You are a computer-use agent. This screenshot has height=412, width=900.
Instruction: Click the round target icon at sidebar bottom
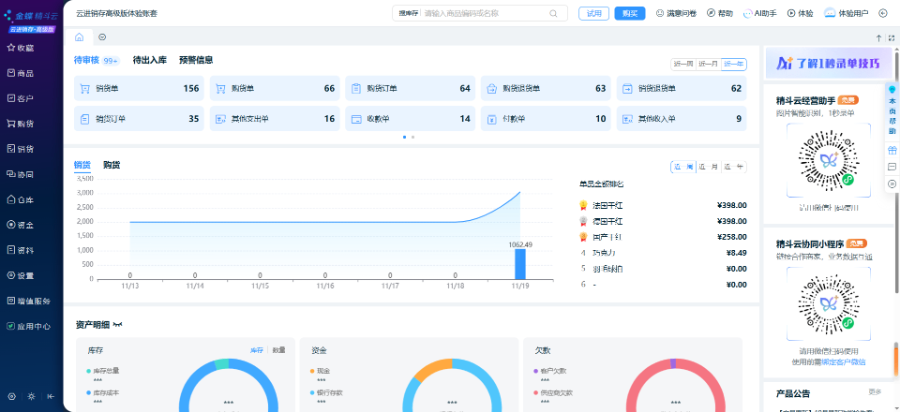(11, 396)
